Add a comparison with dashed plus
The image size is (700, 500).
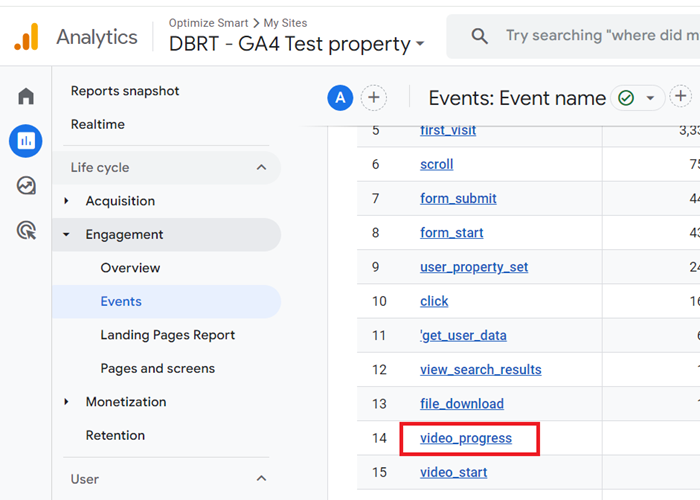[374, 97]
